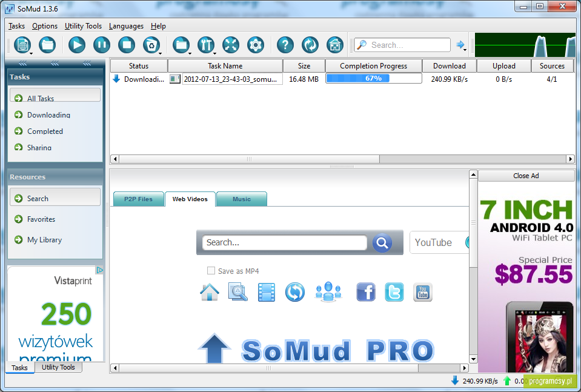Open the Tasks menu
Viewport: 581px width, 392px height.
tap(17, 26)
